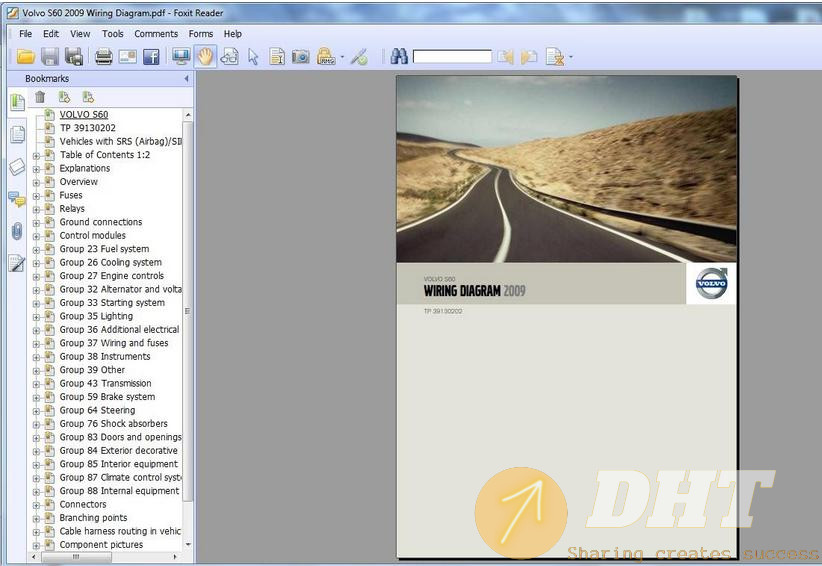The width and height of the screenshot is (822, 566).
Task: Expand the Relays bookmark node
Action: pyautogui.click(x=36, y=210)
